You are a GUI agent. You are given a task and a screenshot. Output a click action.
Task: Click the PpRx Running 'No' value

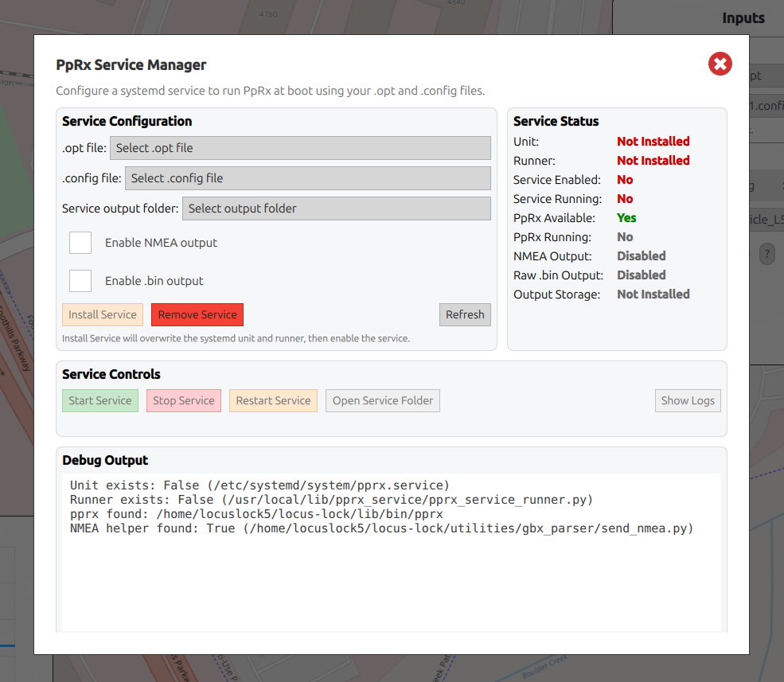click(625, 237)
